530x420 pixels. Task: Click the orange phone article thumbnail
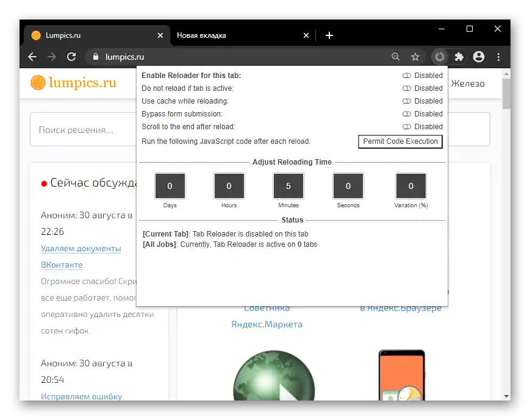click(x=402, y=376)
